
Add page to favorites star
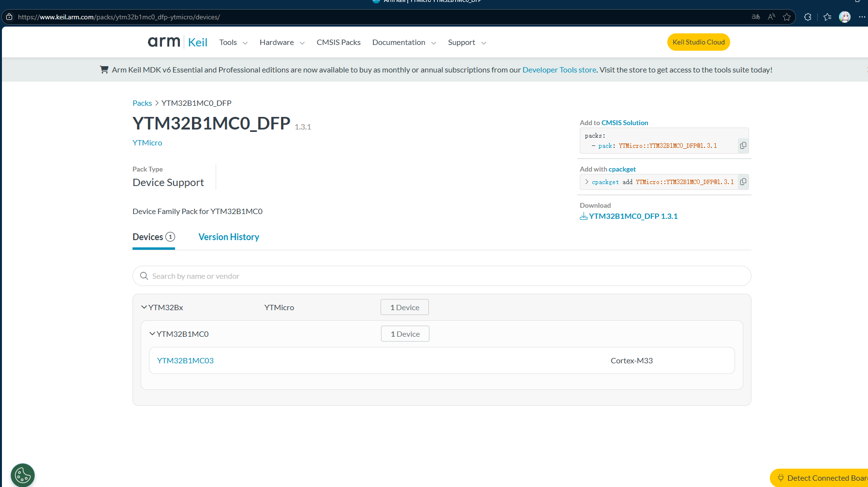[x=787, y=17]
